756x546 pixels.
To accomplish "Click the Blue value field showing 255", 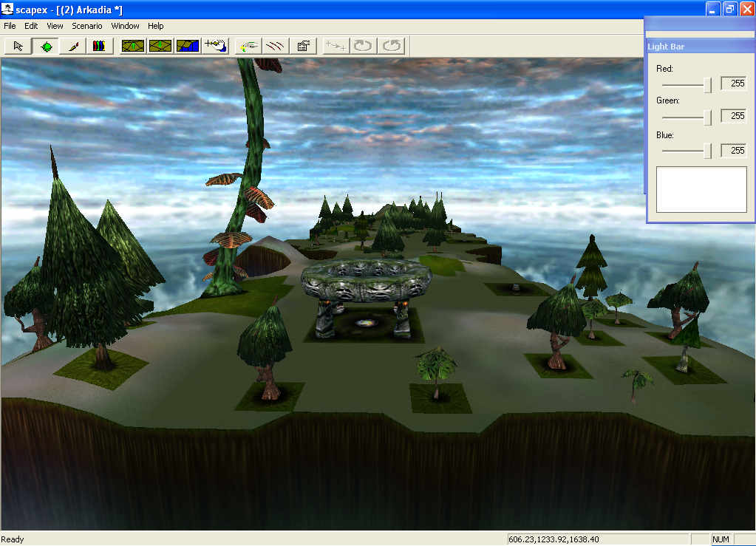I will click(733, 151).
